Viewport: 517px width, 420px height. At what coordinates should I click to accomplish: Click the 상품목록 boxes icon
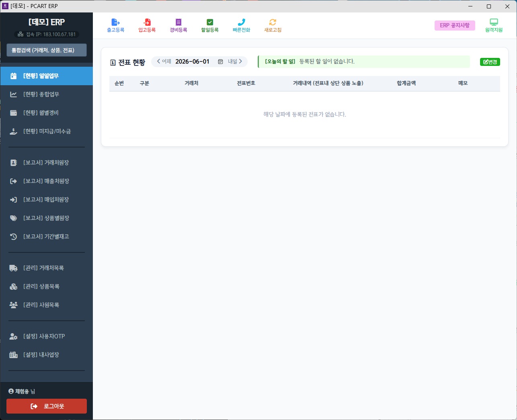click(x=13, y=287)
